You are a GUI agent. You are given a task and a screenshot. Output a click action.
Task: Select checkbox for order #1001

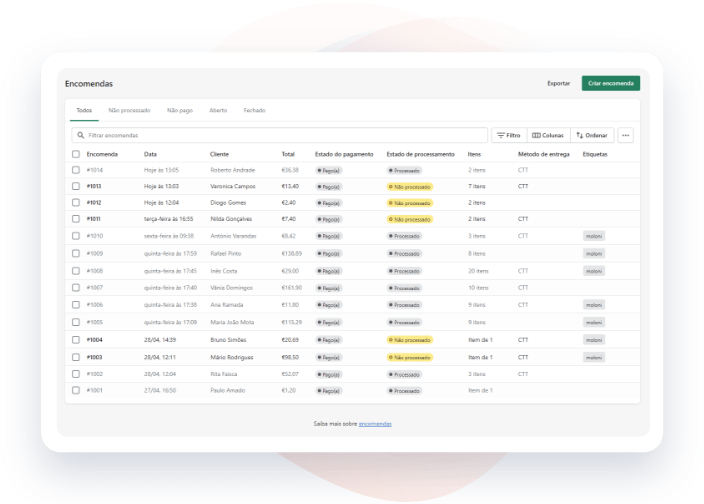[76, 390]
